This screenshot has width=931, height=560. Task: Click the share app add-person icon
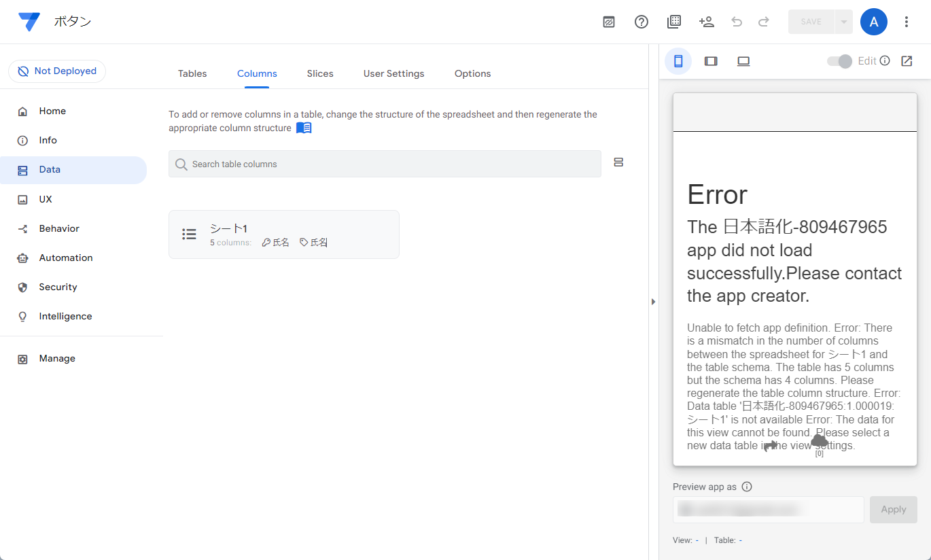706,22
